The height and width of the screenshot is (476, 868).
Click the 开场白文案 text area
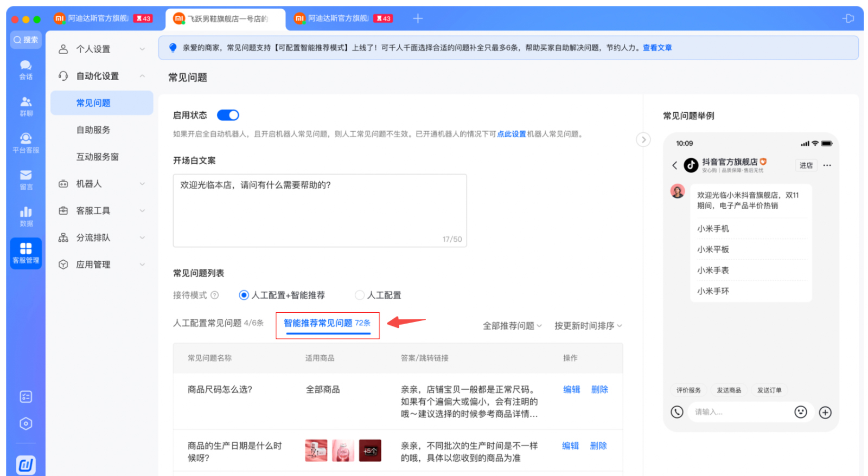click(x=320, y=210)
